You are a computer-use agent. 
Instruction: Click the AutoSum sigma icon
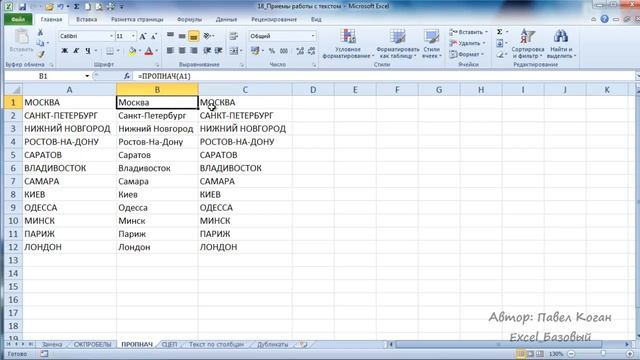[500, 32]
